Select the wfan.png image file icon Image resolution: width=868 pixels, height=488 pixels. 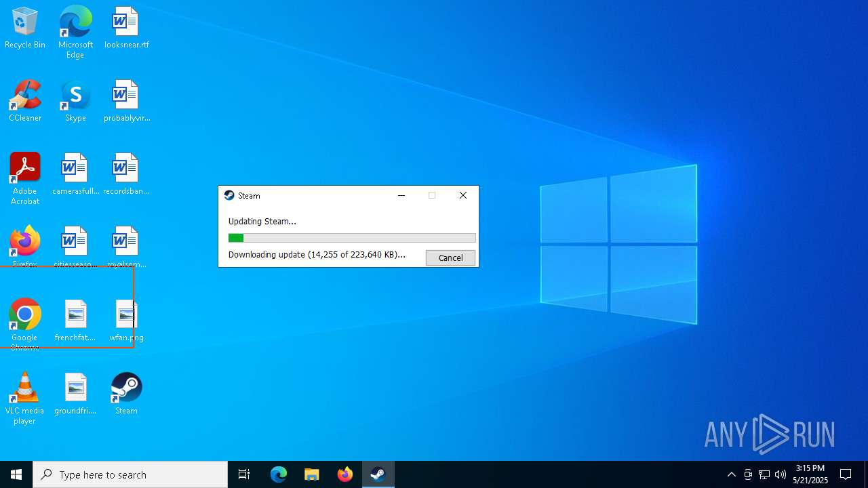126,321
